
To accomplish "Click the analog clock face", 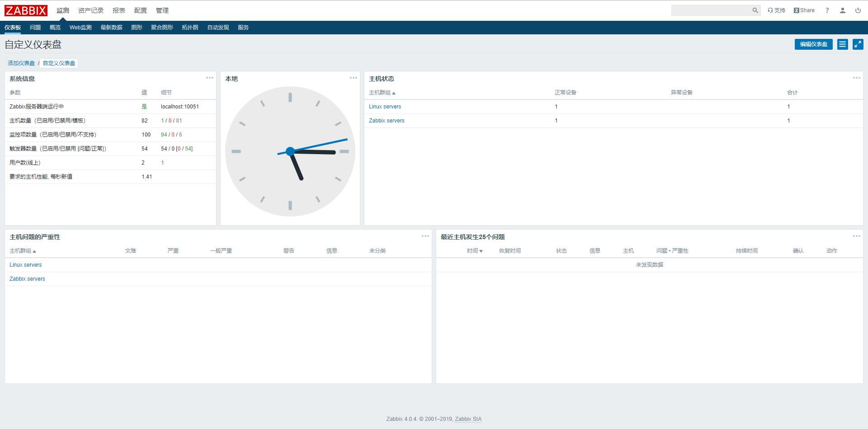I will pos(290,151).
